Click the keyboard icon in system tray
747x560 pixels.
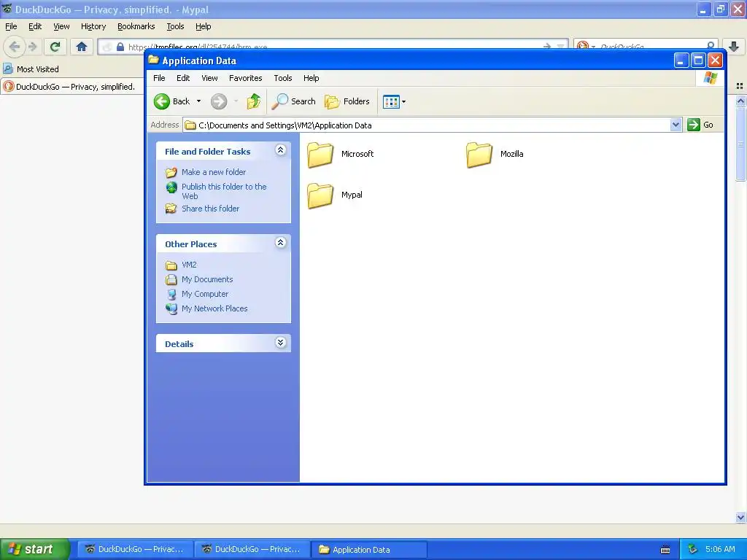click(x=665, y=550)
